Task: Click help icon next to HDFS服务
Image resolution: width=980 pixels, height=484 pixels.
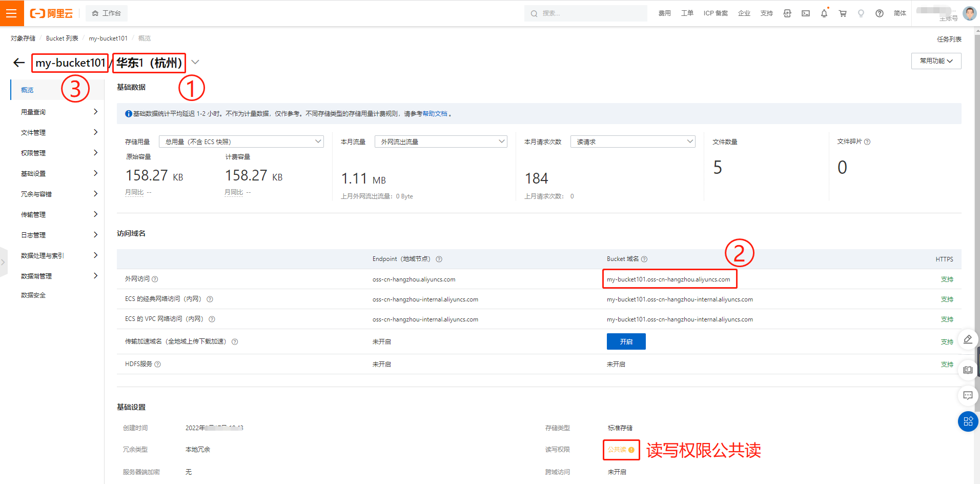Action: coord(157,365)
